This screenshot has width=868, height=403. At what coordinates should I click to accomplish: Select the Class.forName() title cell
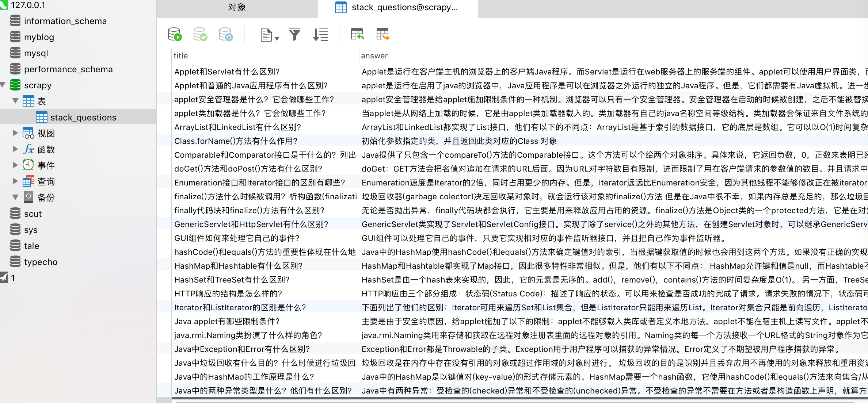pyautogui.click(x=236, y=141)
